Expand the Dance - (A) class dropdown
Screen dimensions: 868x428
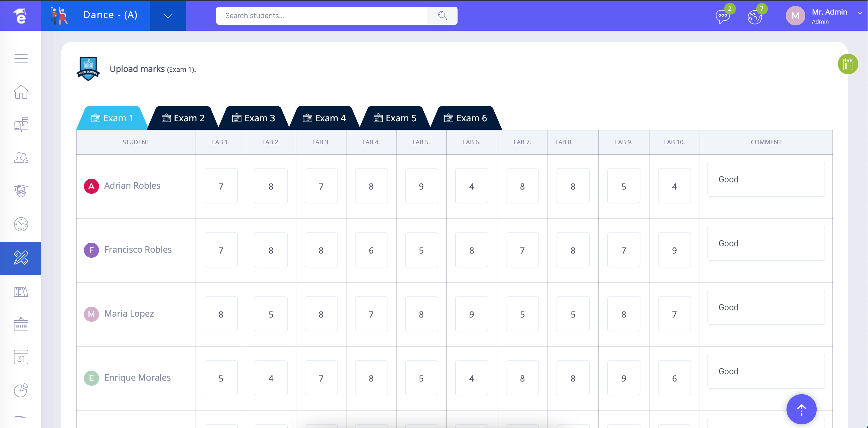tap(168, 15)
